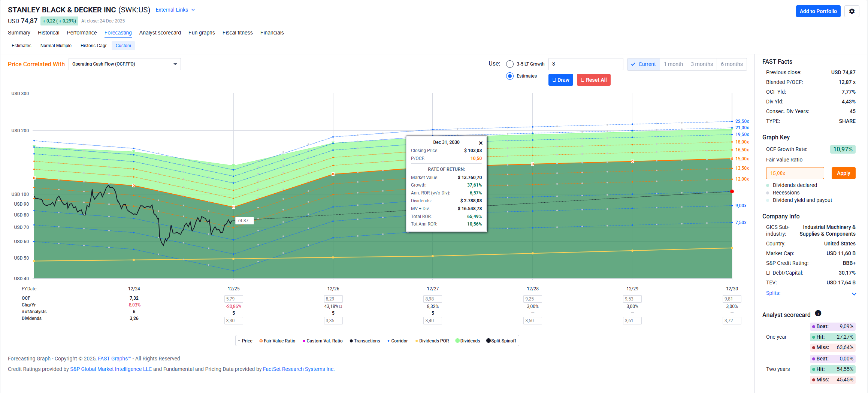
Task: Toggle Split Spinoff legend item
Action: click(501, 341)
